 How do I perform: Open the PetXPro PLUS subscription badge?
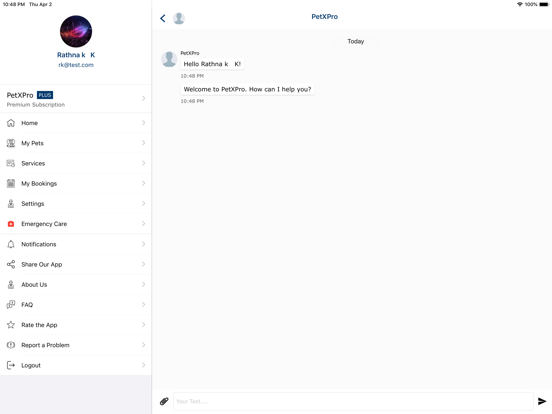(x=45, y=95)
